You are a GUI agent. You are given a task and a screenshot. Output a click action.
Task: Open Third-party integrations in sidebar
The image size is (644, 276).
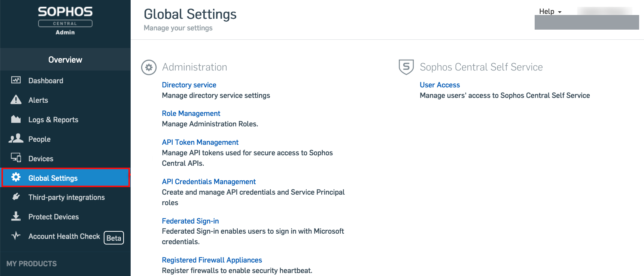(x=65, y=197)
